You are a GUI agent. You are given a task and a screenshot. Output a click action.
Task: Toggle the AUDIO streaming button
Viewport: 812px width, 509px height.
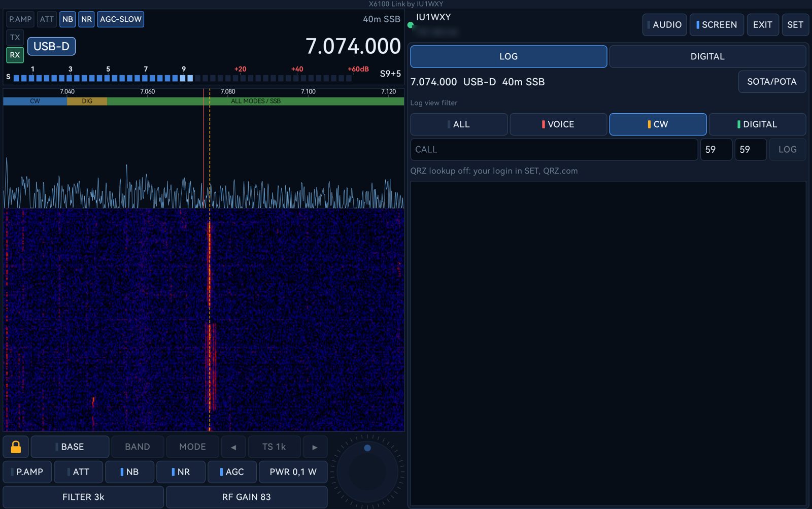pos(665,24)
